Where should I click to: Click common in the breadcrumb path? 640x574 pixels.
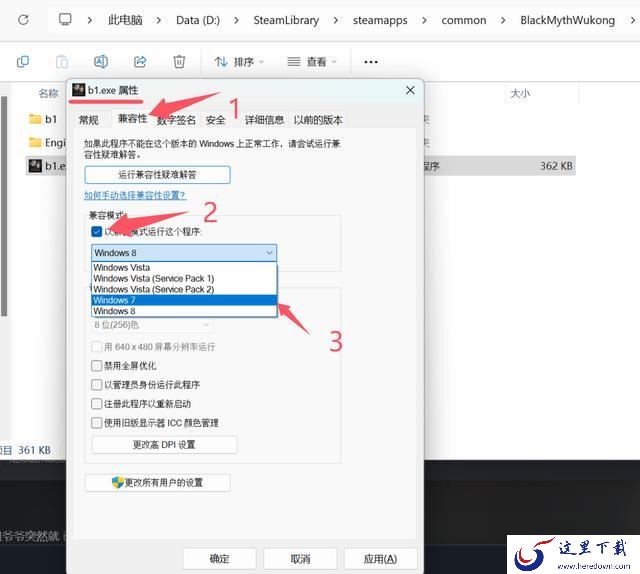pos(464,20)
